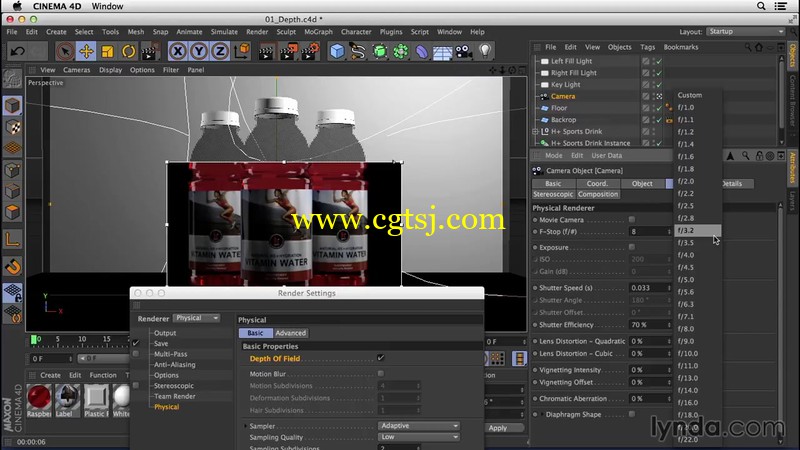
Task: Choose f/3.2 from F-Stop list
Action: click(697, 230)
